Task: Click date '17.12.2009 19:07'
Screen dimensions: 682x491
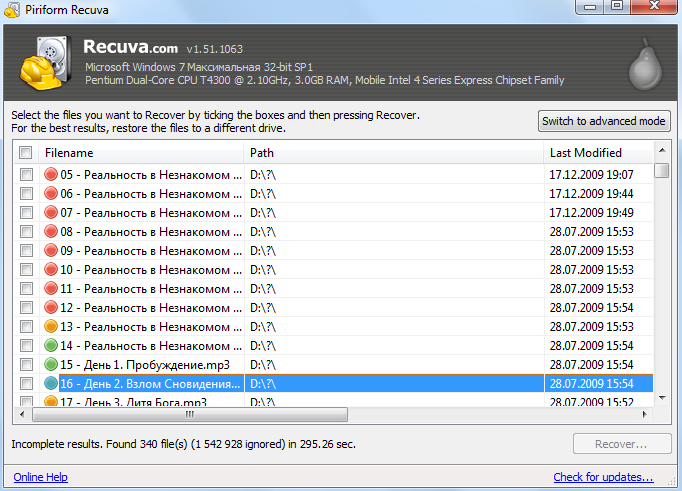Action: tap(592, 174)
